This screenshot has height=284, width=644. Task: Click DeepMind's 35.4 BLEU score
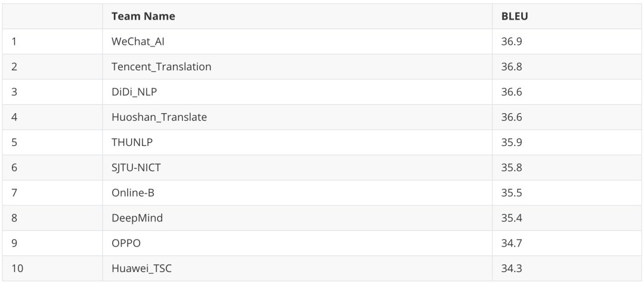point(512,218)
